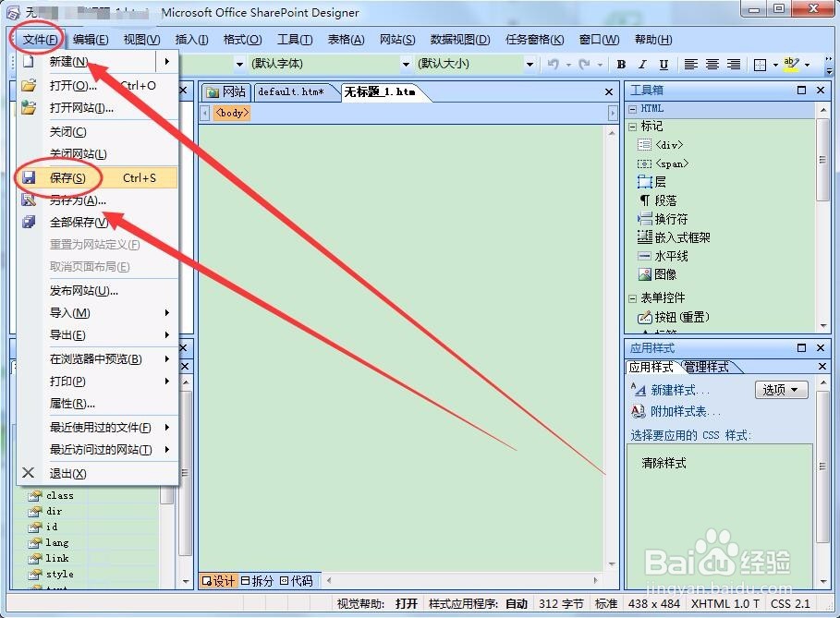The height and width of the screenshot is (618, 840).
Task: Open the 编辑 Edit menu
Action: coord(91,40)
